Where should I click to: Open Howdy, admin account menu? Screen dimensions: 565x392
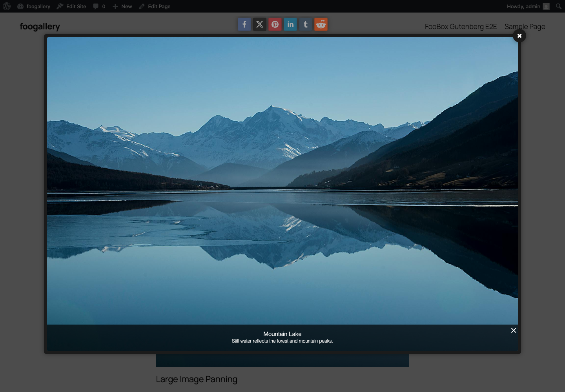pos(528,6)
